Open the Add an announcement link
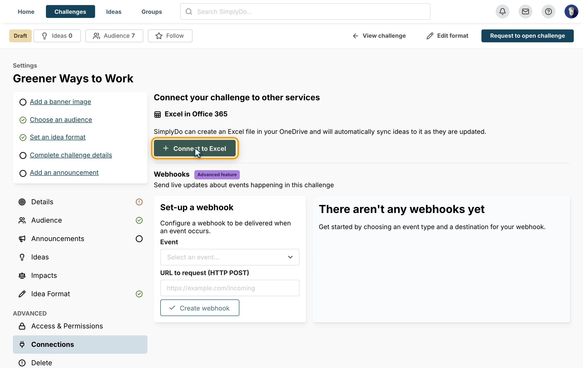 [x=64, y=172]
